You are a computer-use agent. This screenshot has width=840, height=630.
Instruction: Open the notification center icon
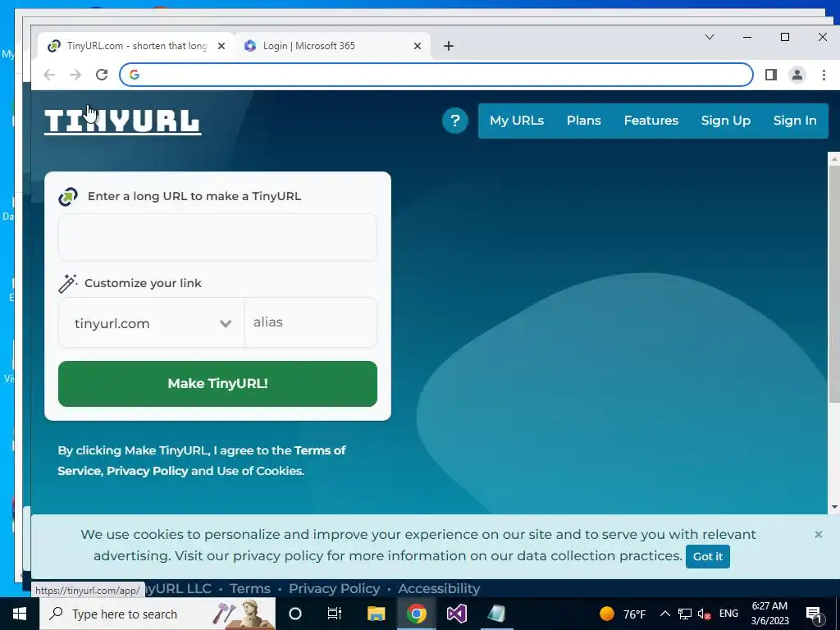pyautogui.click(x=814, y=614)
